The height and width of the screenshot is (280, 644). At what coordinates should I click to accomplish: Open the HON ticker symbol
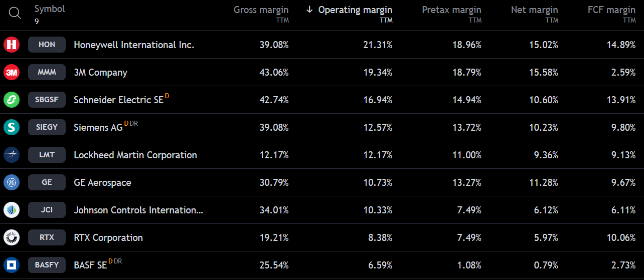pos(47,45)
